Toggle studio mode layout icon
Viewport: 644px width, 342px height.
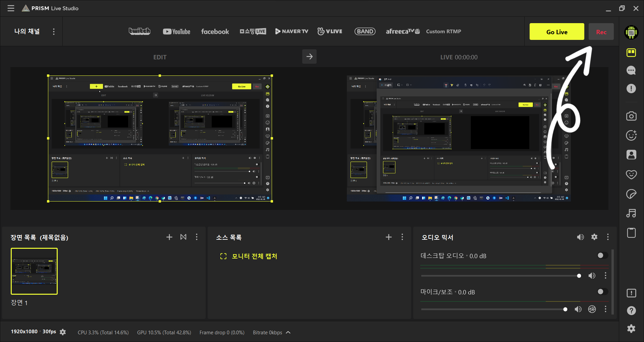pyautogui.click(x=631, y=53)
